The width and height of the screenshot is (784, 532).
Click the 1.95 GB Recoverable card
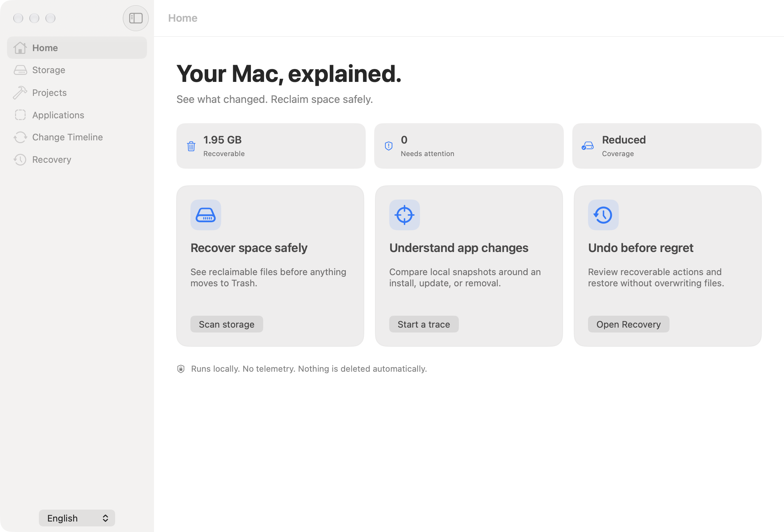271,146
